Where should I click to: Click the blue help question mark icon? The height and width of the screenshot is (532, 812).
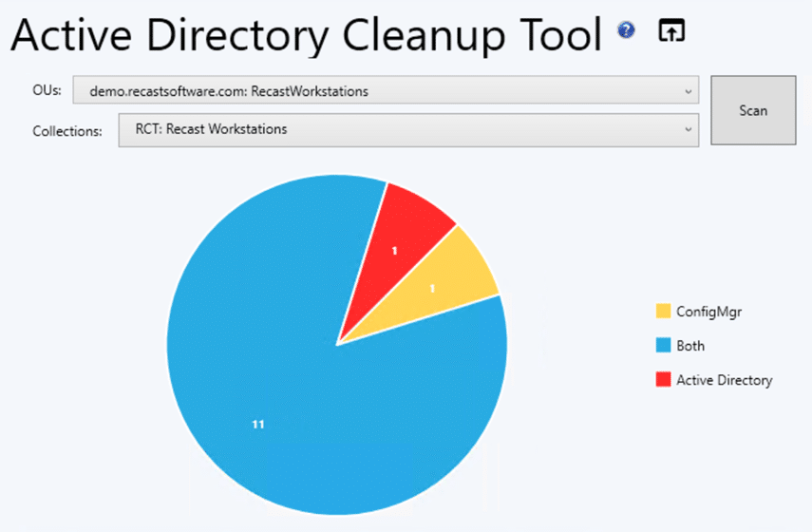coord(626,30)
